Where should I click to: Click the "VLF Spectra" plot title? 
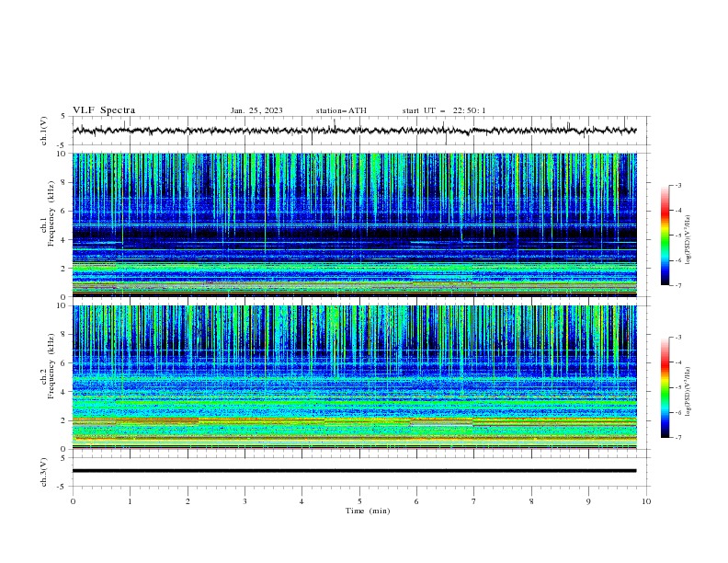104,110
